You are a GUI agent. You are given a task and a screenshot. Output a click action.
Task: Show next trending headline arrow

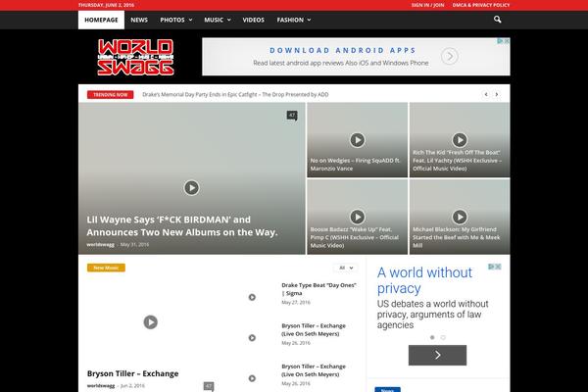pyautogui.click(x=497, y=94)
